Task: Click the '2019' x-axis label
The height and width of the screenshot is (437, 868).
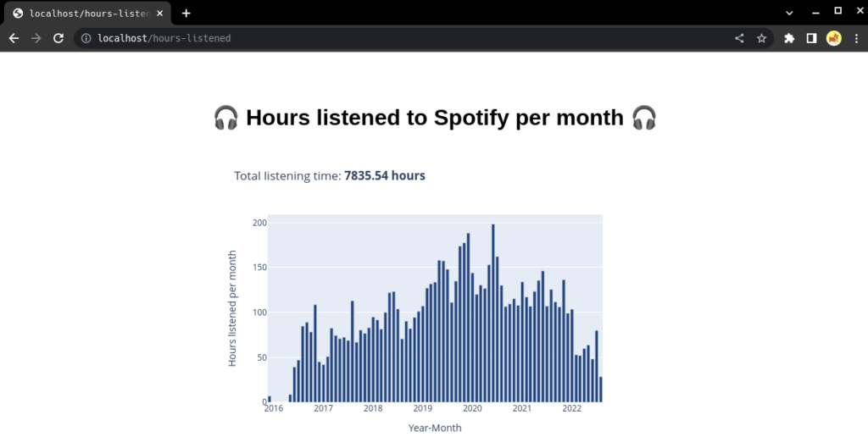Action: pos(422,408)
